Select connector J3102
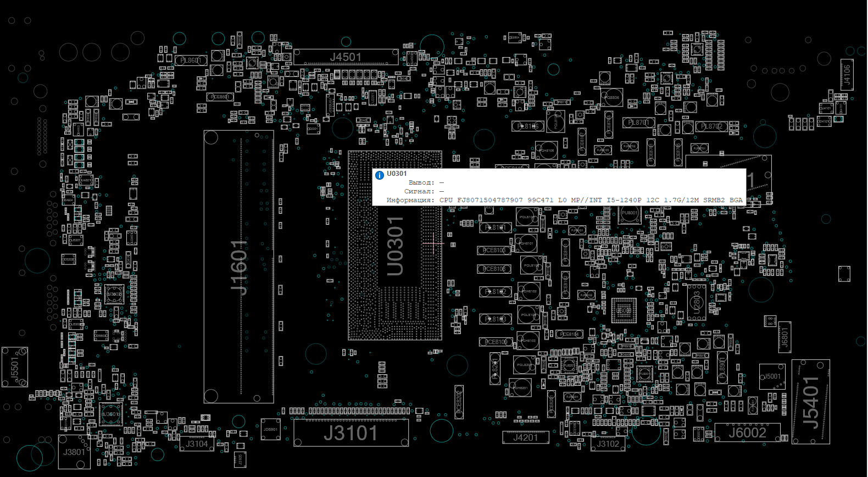Viewport: 868px width, 477px height. pyautogui.click(x=608, y=444)
